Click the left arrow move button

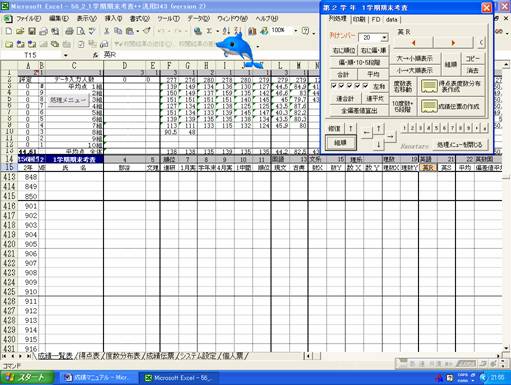366,133
